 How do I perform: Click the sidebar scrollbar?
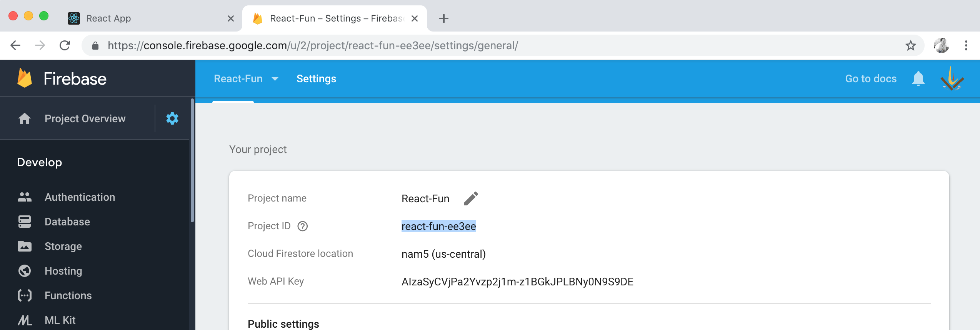[x=192, y=161]
